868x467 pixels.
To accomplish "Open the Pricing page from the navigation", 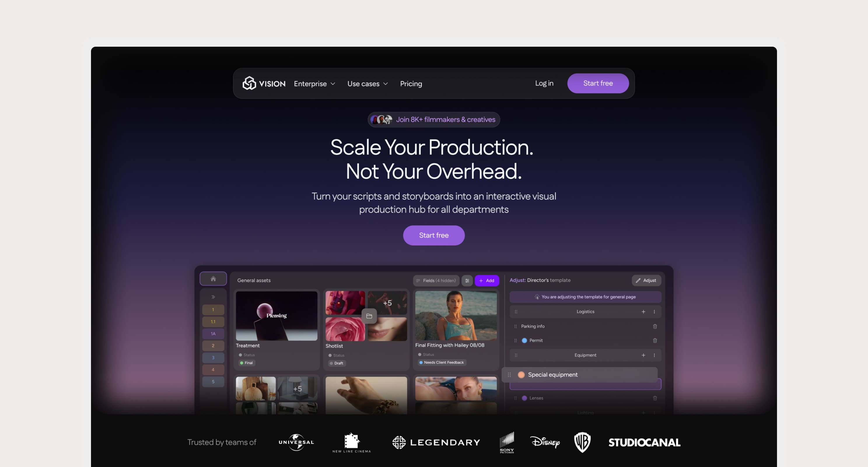I will [x=411, y=83].
